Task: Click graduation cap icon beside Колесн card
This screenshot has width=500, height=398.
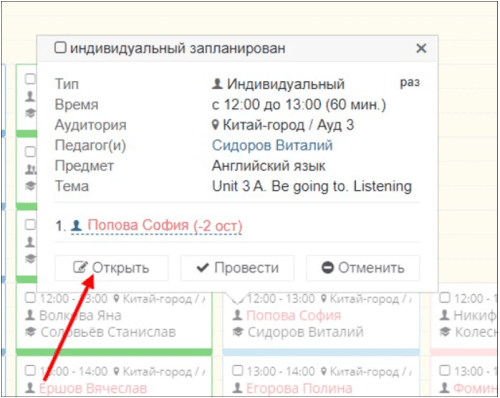Action: tap(445, 332)
